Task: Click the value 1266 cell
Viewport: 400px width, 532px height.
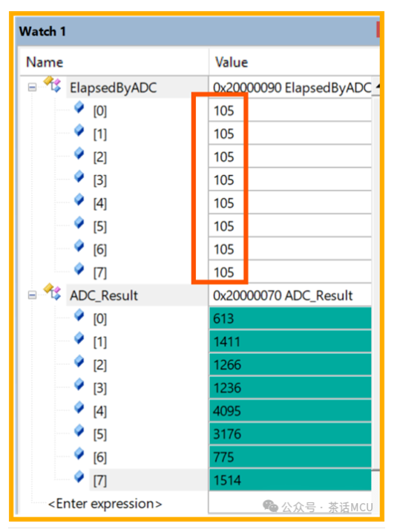Action: [290, 364]
